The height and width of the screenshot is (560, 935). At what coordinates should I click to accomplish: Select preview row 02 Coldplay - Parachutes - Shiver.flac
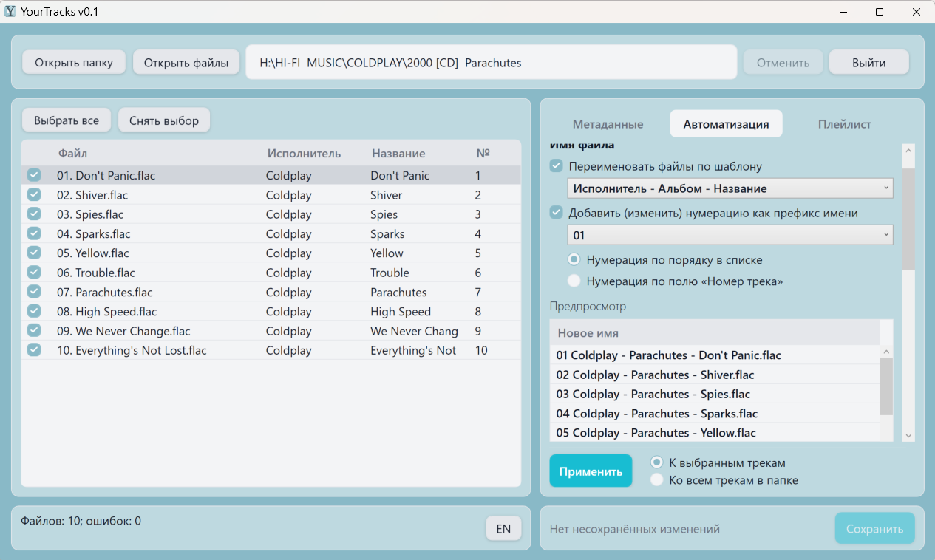tap(715, 375)
